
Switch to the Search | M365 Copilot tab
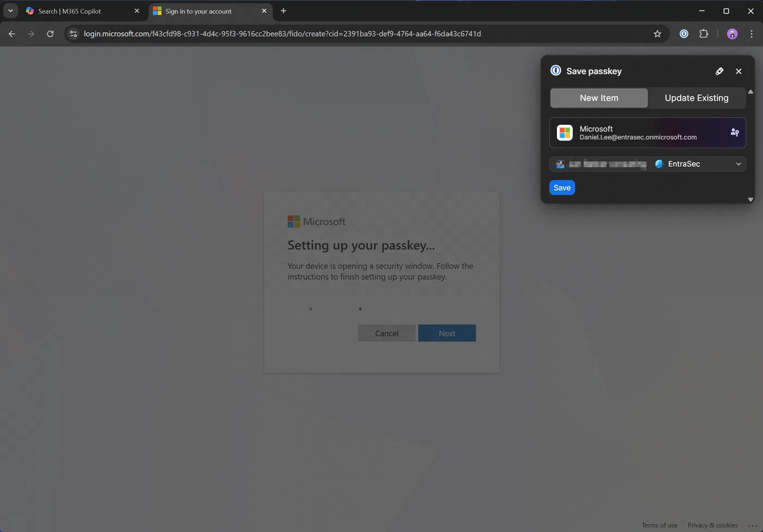83,11
